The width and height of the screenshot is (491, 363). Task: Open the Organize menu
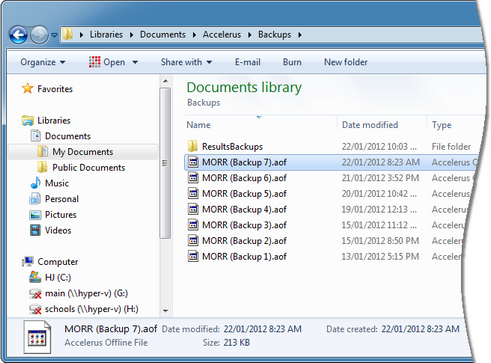pyautogui.click(x=43, y=62)
